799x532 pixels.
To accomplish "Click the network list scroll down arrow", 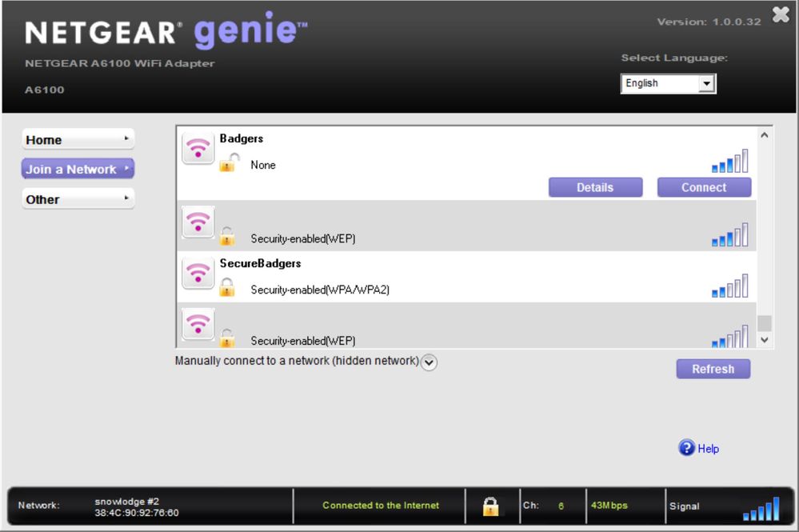I will [x=765, y=340].
